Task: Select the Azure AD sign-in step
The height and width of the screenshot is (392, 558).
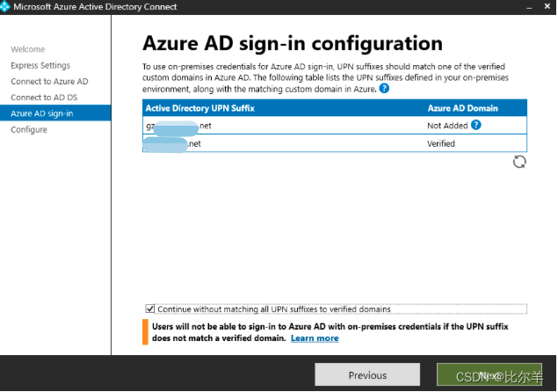Action: pos(55,113)
